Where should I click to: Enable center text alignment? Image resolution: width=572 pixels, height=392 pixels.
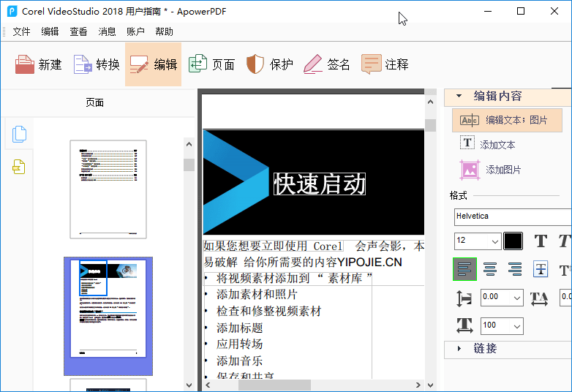[490, 269]
